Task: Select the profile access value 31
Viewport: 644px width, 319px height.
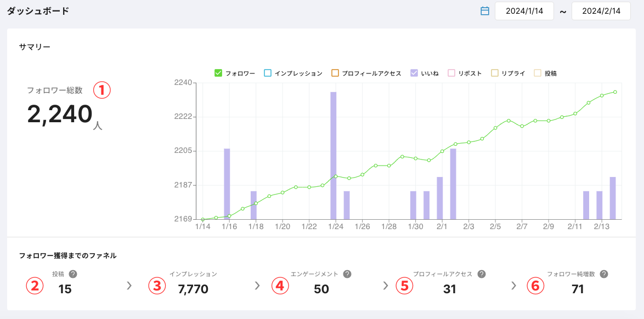Action: click(450, 289)
